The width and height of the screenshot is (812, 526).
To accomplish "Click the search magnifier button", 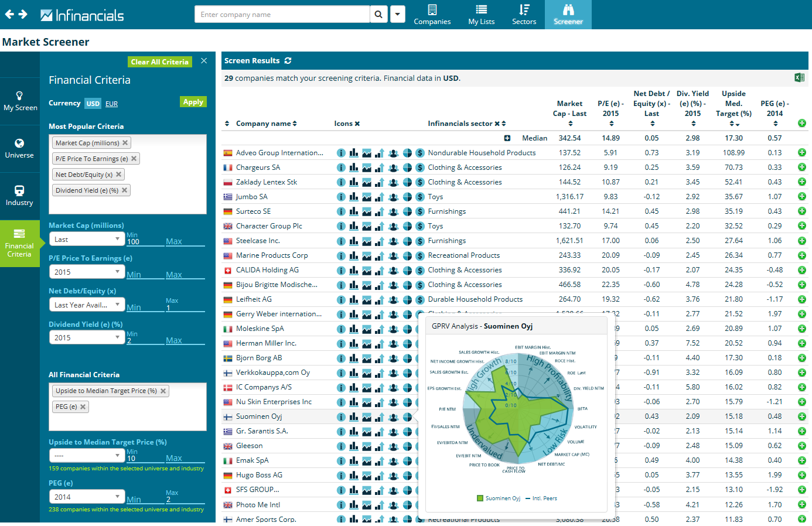I will click(x=378, y=14).
